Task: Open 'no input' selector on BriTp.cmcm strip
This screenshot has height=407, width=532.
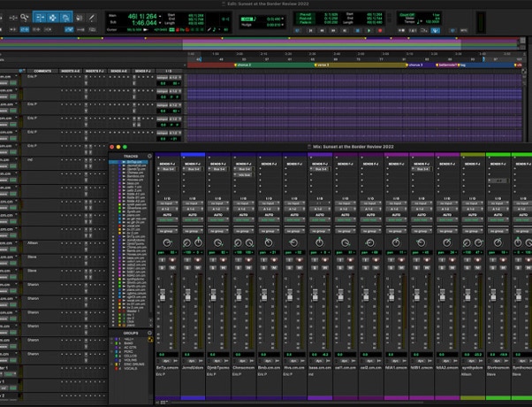Action: coord(167,203)
